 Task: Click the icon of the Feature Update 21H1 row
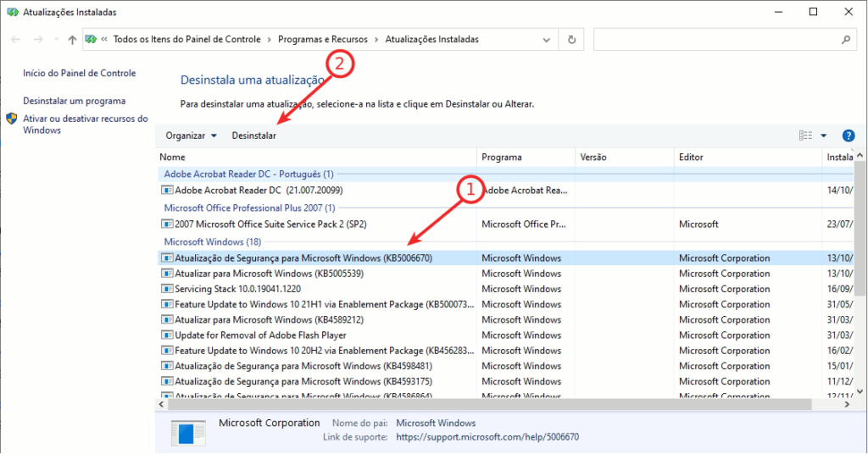(x=167, y=304)
